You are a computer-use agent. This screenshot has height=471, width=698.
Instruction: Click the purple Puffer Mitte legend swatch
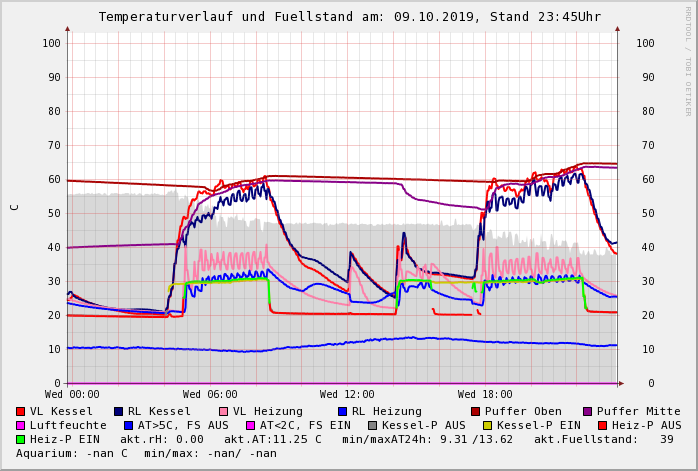[x=588, y=411]
